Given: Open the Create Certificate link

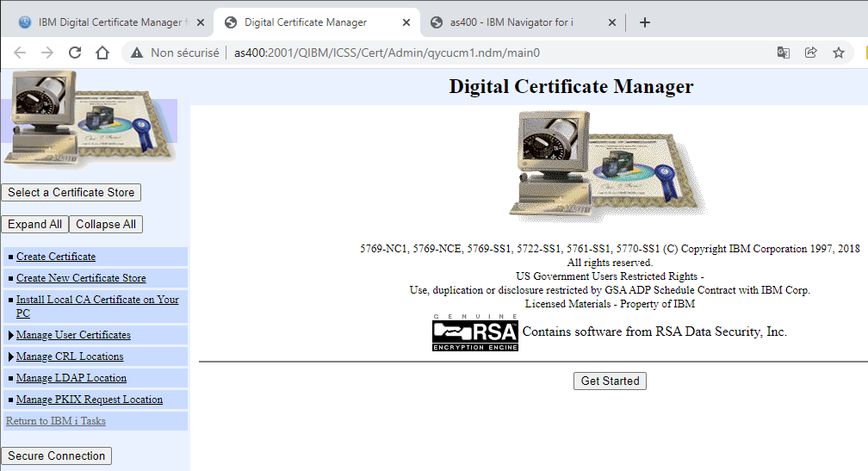Looking at the screenshot, I should 56,257.
